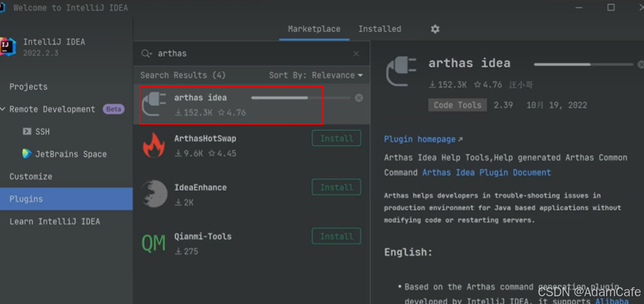
Task: Click the Search Results (4) label
Action: (x=183, y=75)
